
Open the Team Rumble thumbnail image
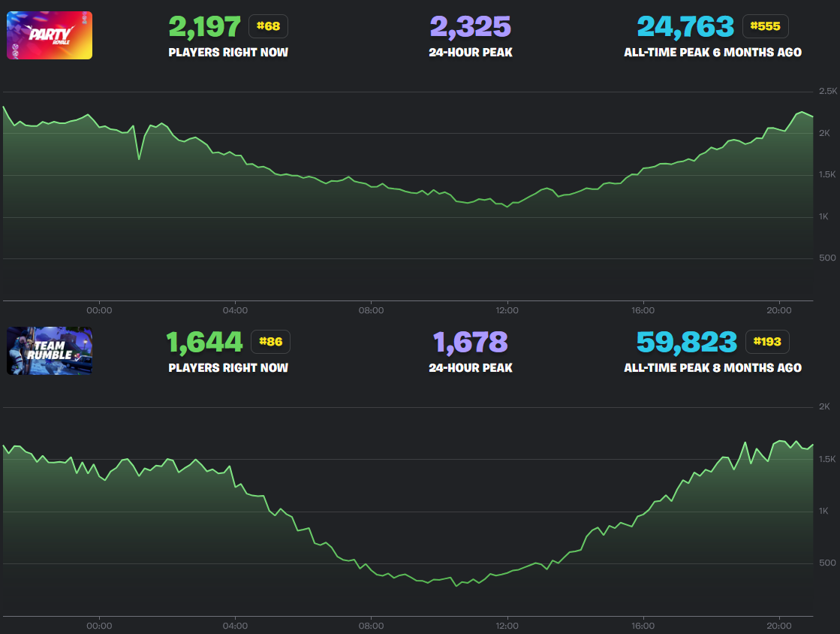[50, 351]
